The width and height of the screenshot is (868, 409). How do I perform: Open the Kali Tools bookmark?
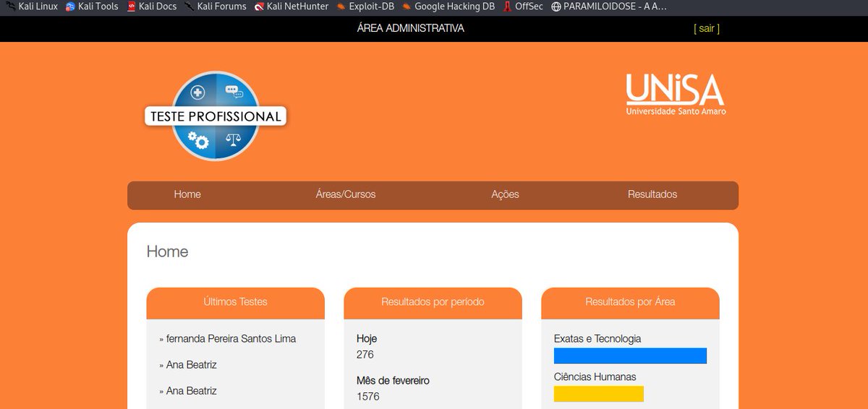click(x=92, y=7)
